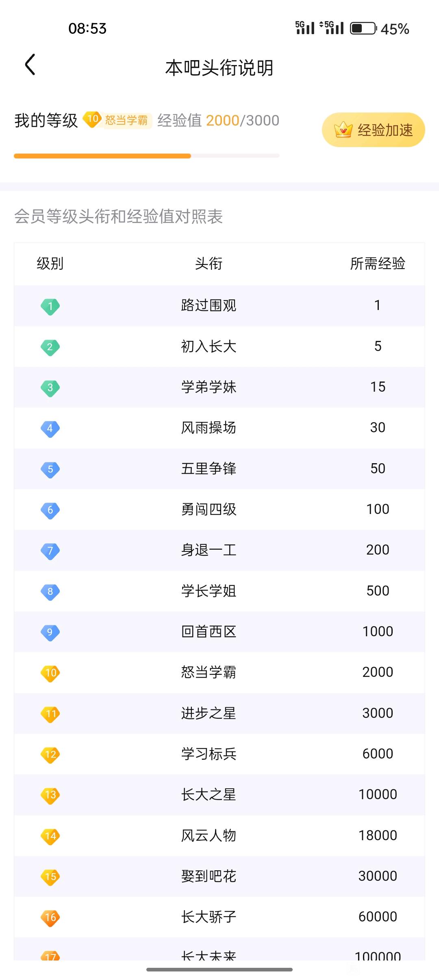The width and height of the screenshot is (439, 980).
Task: Click the 头衔 column header
Action: pyautogui.click(x=209, y=264)
